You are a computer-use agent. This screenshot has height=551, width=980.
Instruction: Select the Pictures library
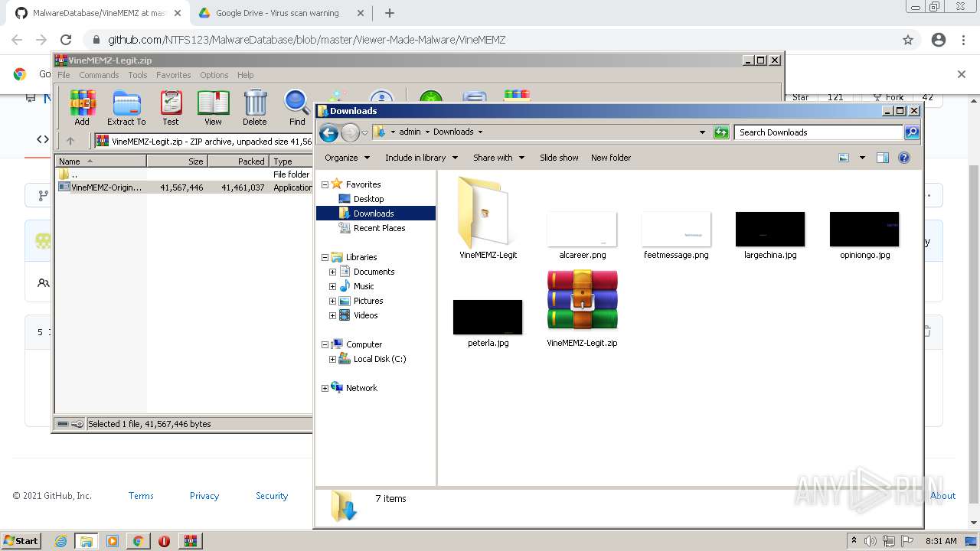(368, 301)
